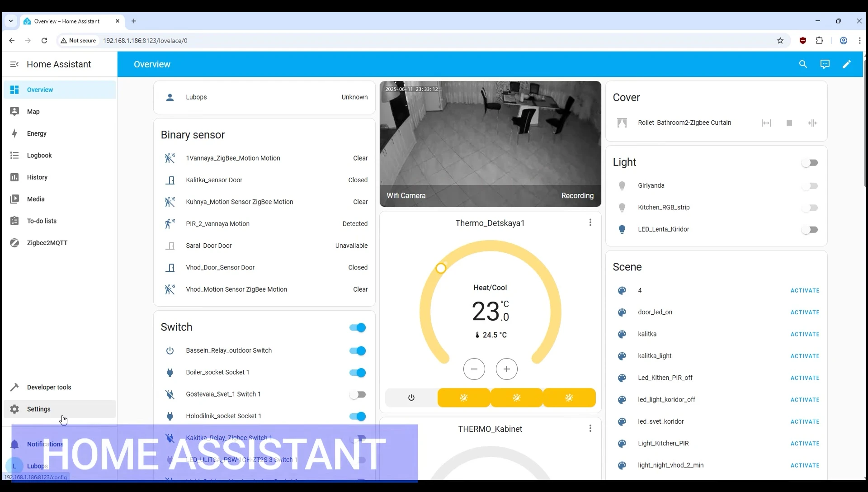Bookmark this page with star icon

tap(780, 41)
